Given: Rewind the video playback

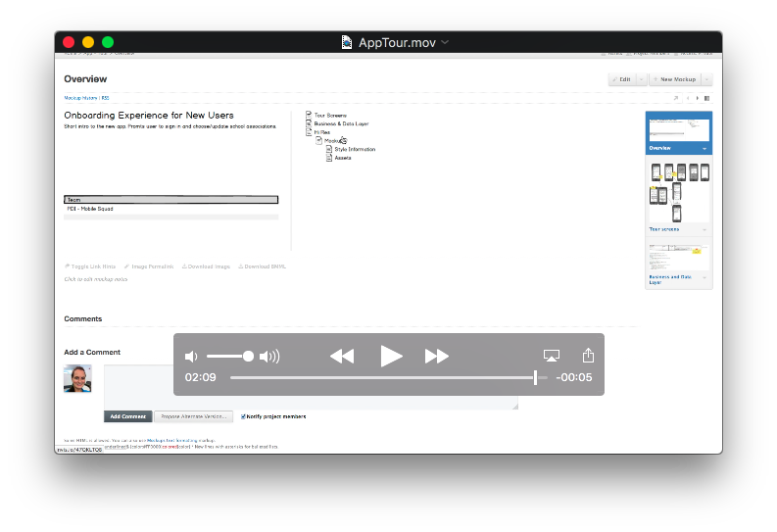Looking at the screenshot, I should pos(342,357).
